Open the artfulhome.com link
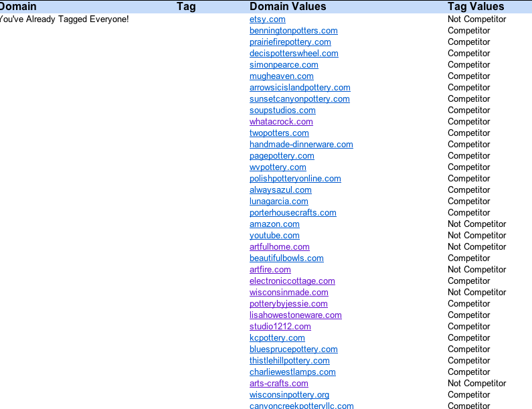The width and height of the screenshot is (532, 409). [279, 247]
